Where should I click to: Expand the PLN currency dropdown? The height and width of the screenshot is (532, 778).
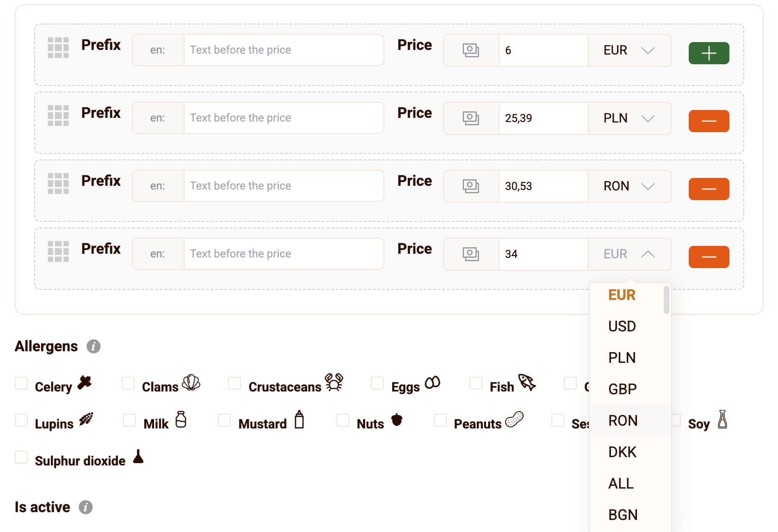tap(629, 118)
